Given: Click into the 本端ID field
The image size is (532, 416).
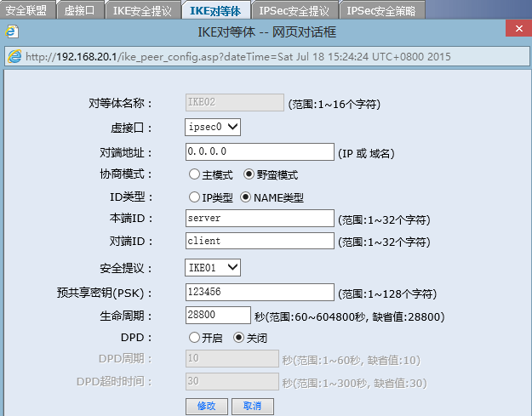Looking at the screenshot, I should pos(260,219).
